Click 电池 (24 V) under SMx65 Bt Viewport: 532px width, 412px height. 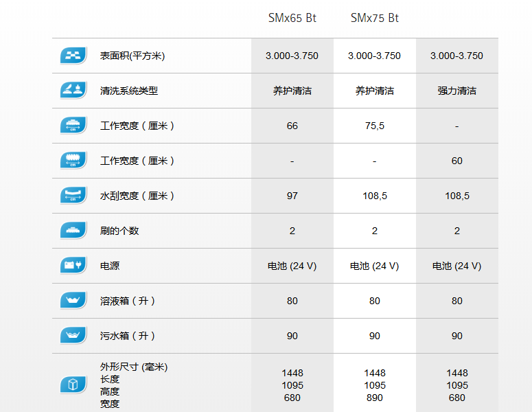click(292, 266)
